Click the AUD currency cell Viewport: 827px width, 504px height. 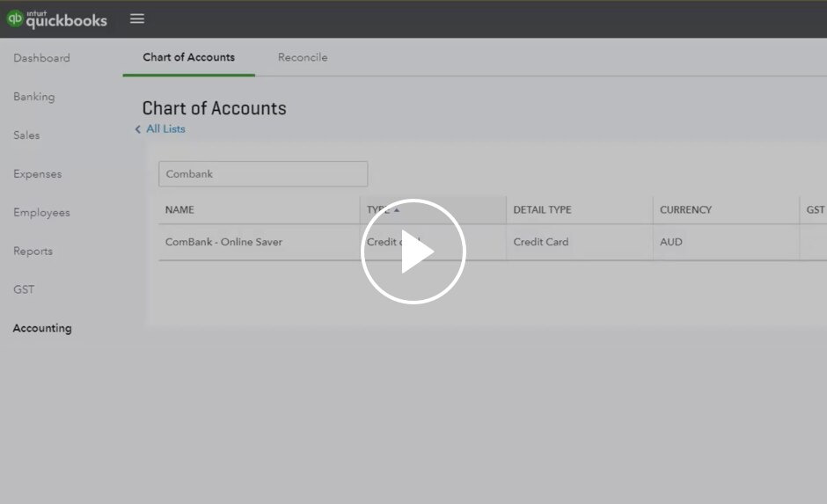[671, 242]
